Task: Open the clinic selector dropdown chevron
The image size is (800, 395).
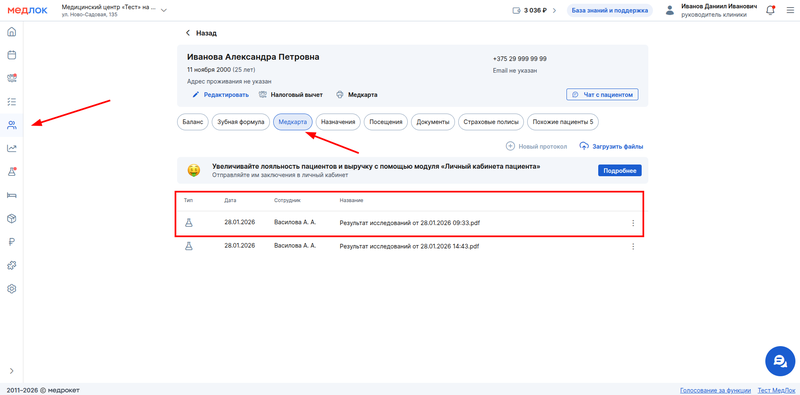Action: (164, 10)
